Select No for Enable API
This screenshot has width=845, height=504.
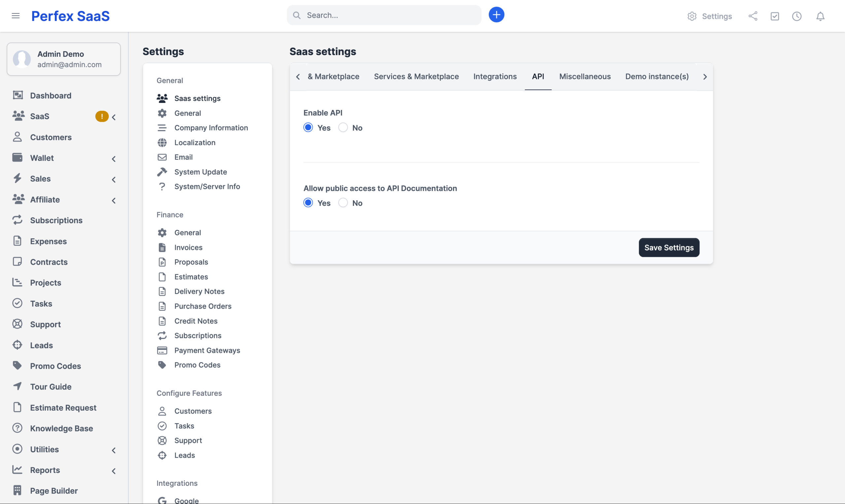coord(343,128)
